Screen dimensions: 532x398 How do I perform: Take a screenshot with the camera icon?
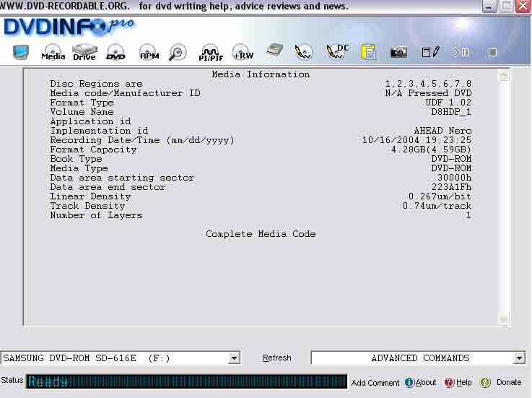tap(398, 52)
